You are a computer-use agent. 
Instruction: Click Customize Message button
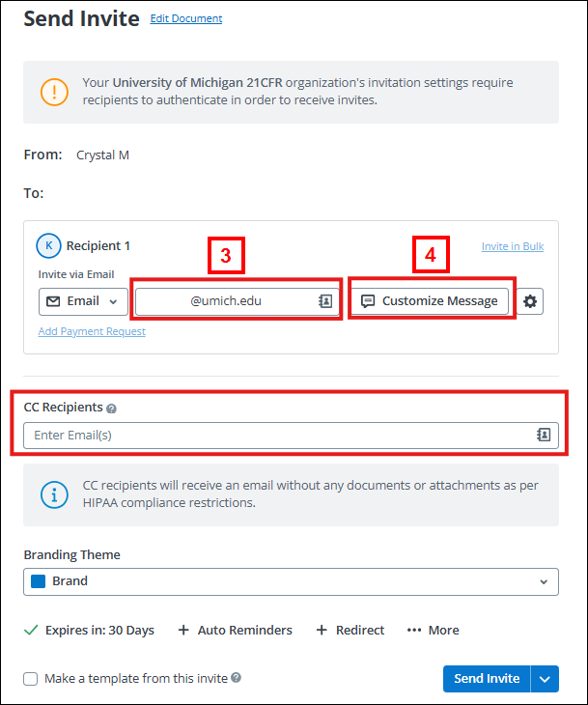431,301
